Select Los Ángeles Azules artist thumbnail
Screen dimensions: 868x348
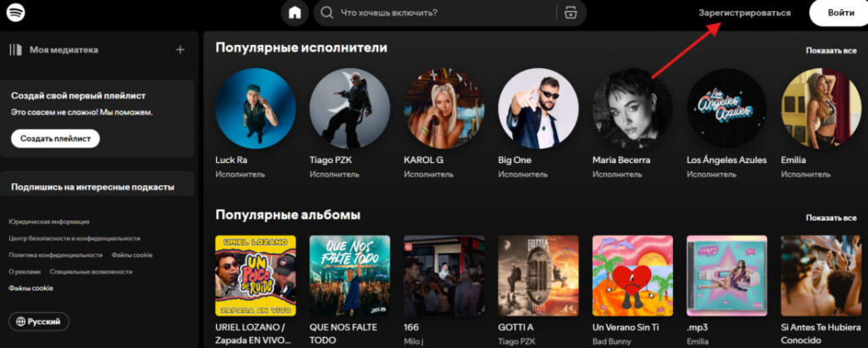click(x=726, y=109)
